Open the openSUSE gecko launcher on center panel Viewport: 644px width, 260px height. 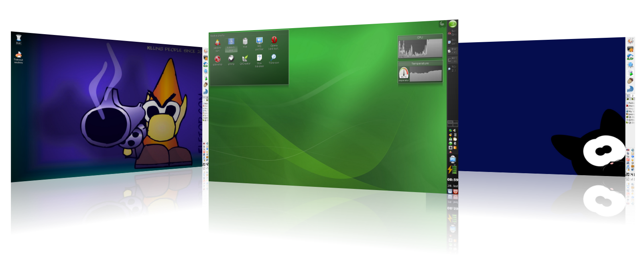(453, 24)
